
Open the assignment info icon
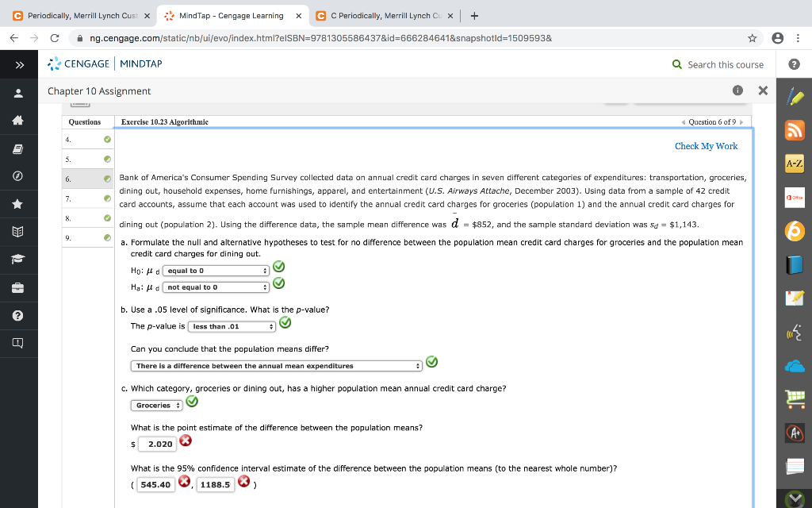click(737, 90)
